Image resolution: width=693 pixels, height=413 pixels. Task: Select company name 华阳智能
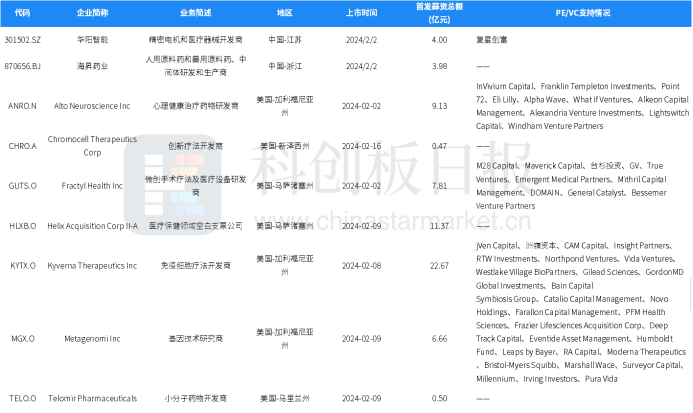point(92,40)
